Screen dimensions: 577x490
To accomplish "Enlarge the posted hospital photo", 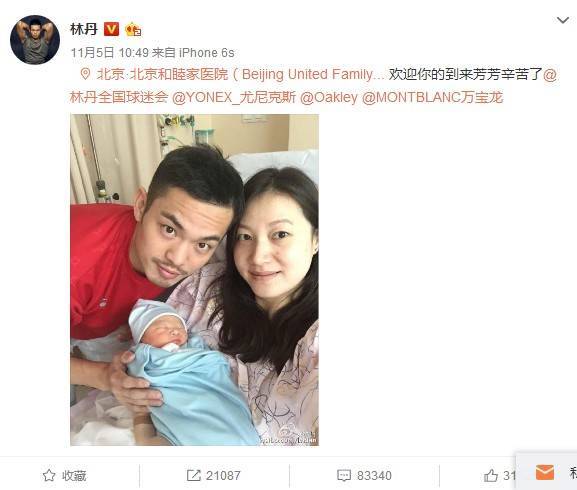I will [x=194, y=280].
